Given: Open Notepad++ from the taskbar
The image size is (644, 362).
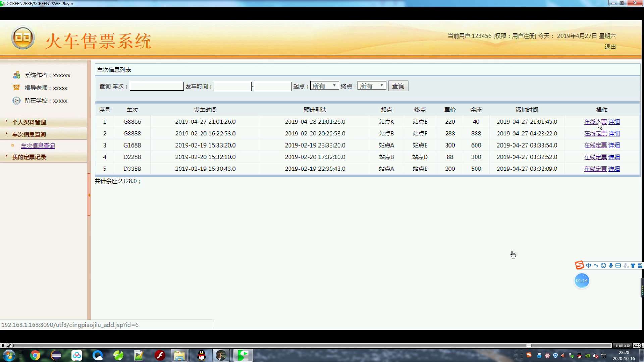Looking at the screenshot, I should [x=139, y=355].
